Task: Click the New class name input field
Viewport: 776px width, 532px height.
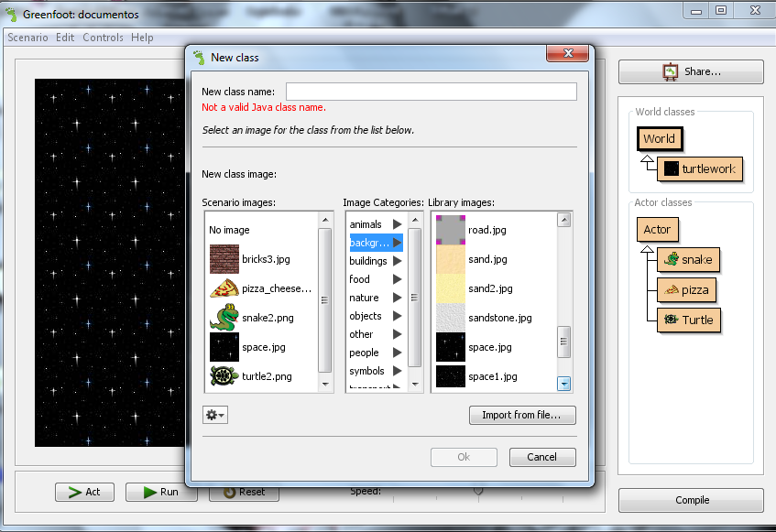Action: (x=431, y=91)
